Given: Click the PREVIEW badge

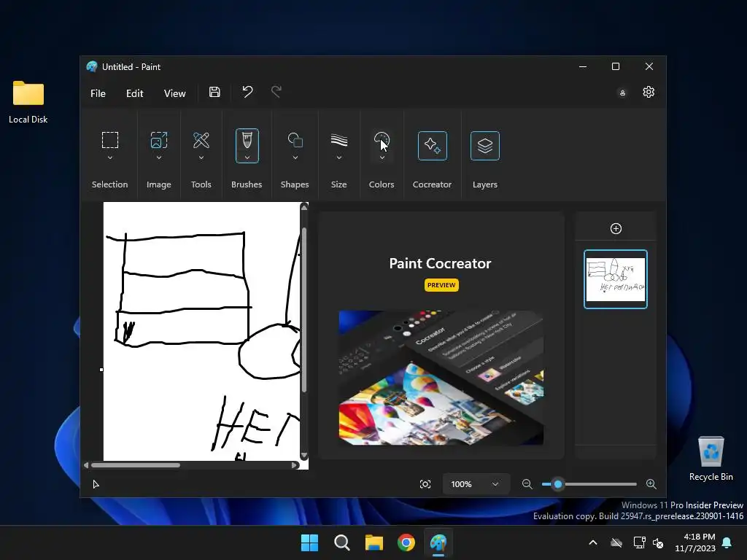Looking at the screenshot, I should (x=441, y=285).
